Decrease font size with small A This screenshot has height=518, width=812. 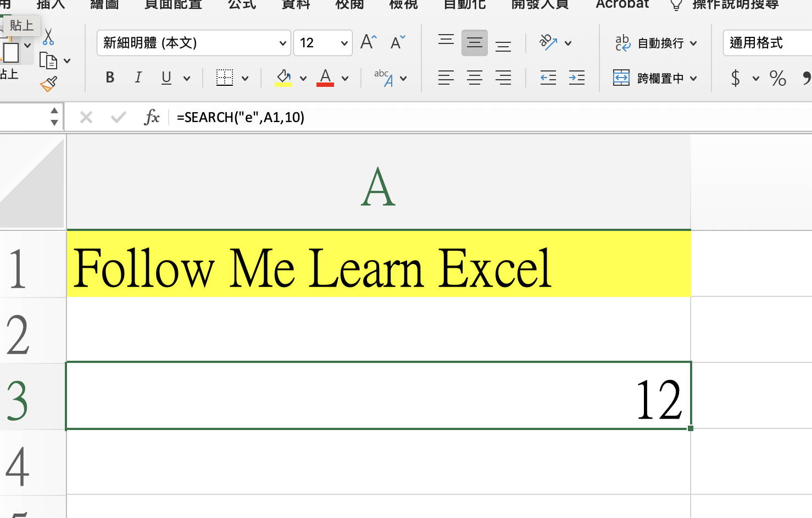click(x=397, y=42)
